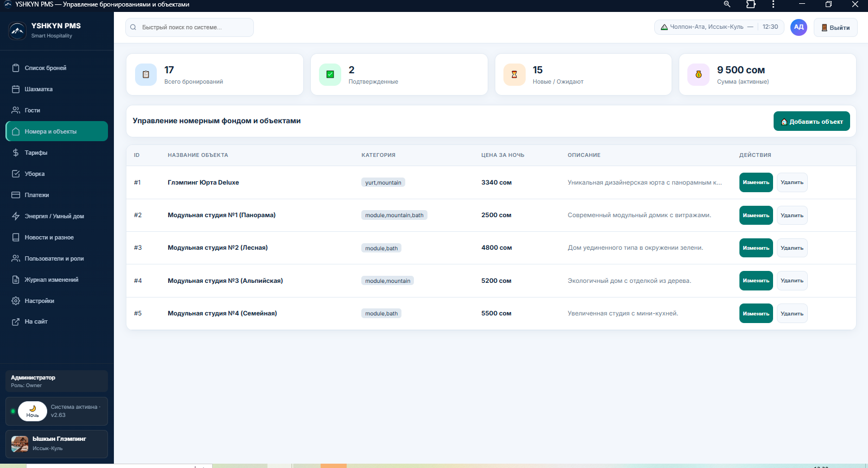
Task: Click the total bookings clipboard icon
Action: click(145, 74)
